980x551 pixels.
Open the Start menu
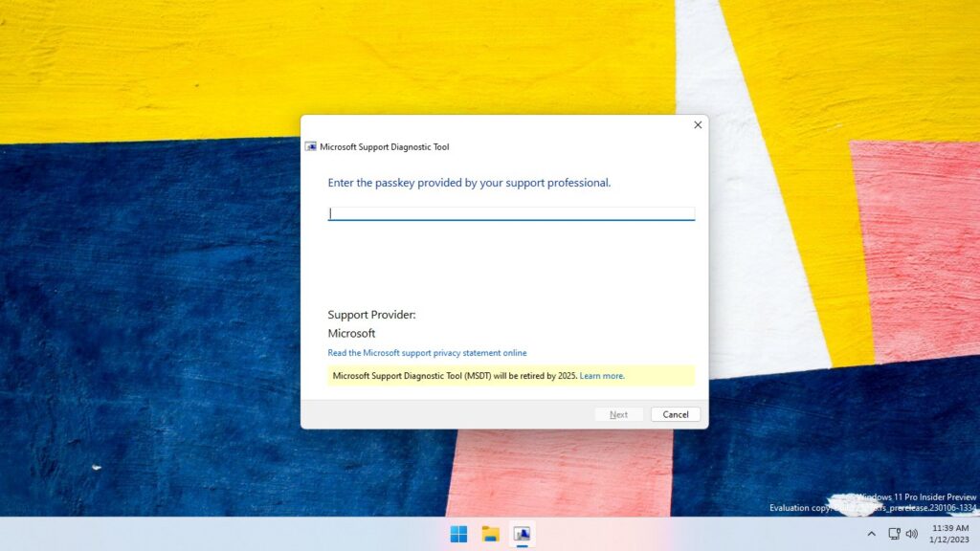pos(457,535)
